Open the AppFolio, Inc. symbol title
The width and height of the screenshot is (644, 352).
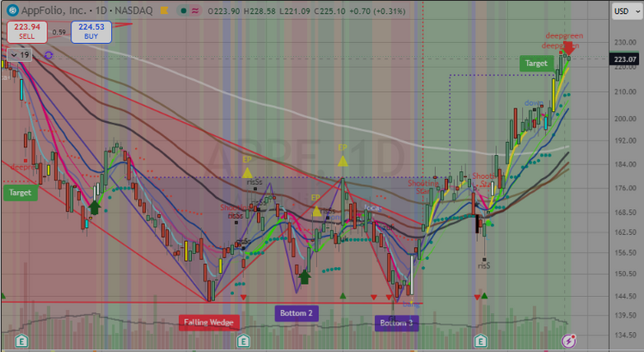click(x=53, y=10)
